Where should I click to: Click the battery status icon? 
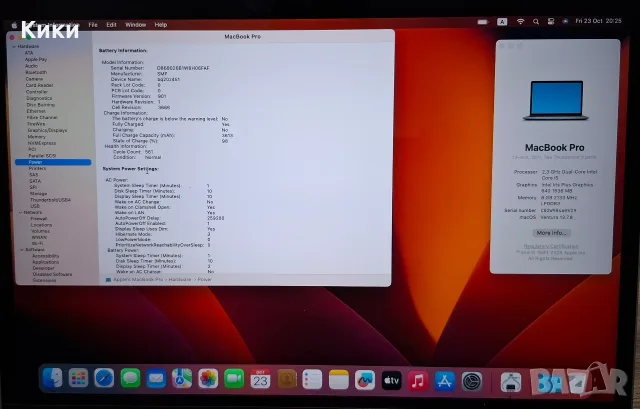pyautogui.click(x=483, y=22)
